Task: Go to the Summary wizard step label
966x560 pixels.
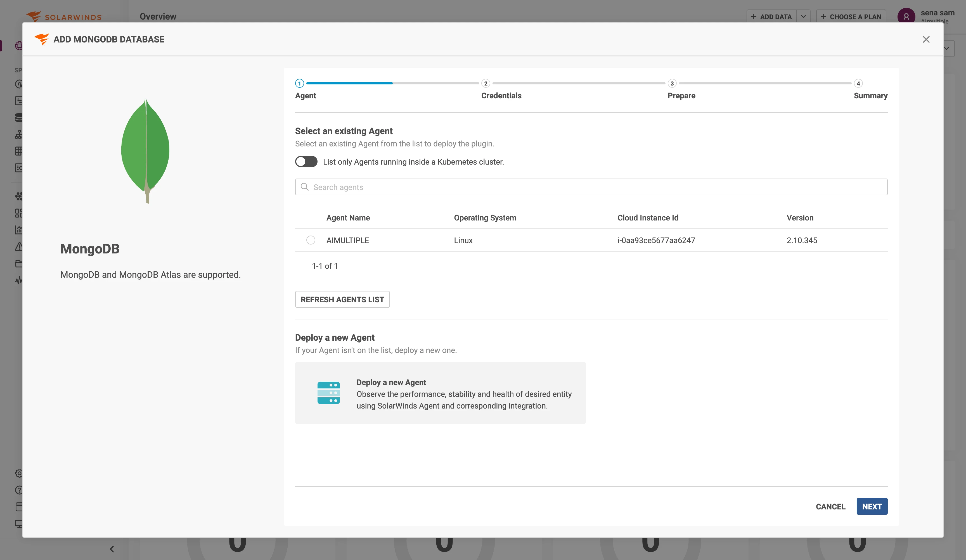Action: [870, 96]
